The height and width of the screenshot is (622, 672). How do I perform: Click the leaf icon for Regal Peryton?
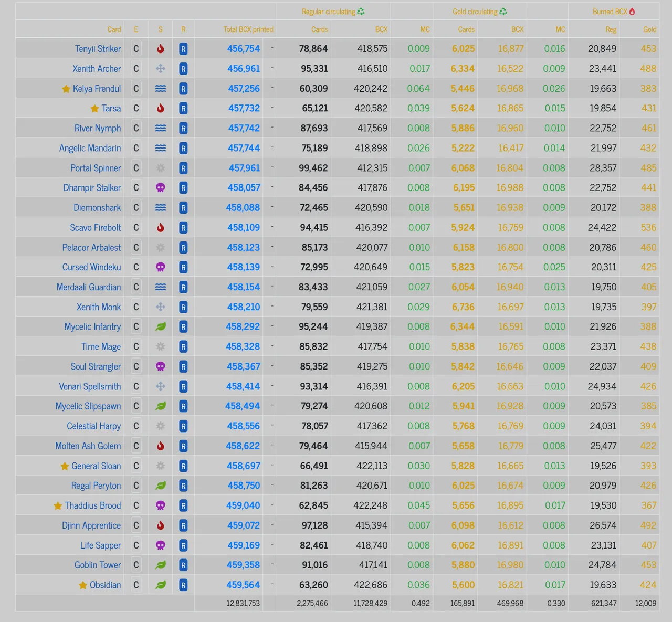[x=161, y=486]
